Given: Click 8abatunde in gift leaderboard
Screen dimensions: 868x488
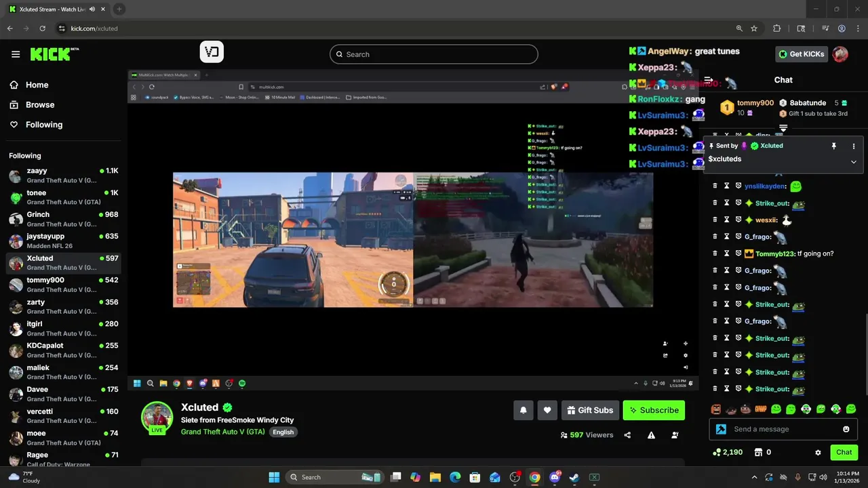Looking at the screenshot, I should 806,103.
